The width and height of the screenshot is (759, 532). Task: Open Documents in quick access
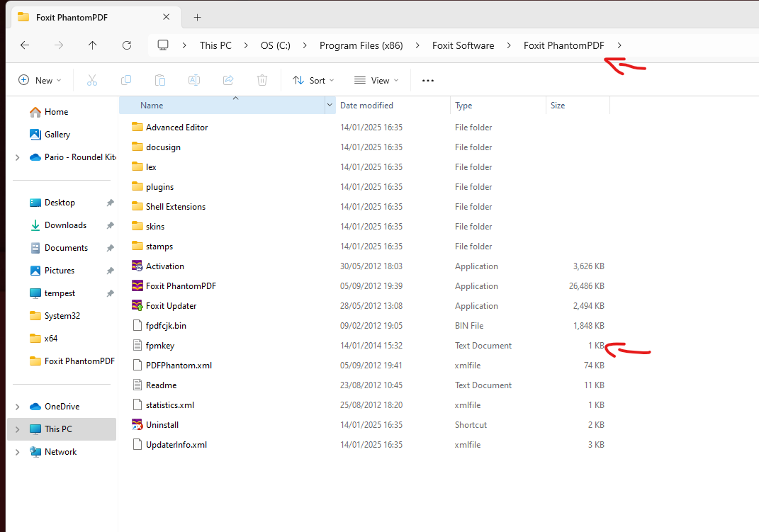59,248
